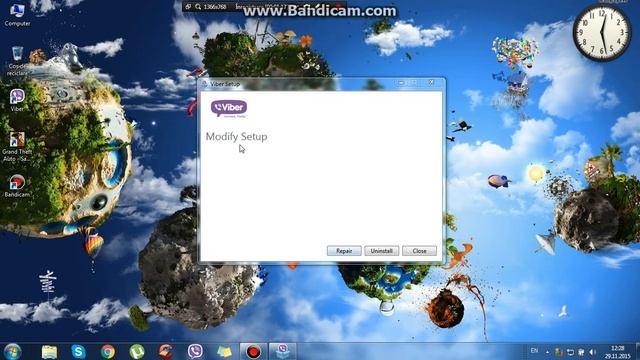The width and height of the screenshot is (640, 360).
Task: Select the Bandicam desktop shortcut
Action: point(17,186)
